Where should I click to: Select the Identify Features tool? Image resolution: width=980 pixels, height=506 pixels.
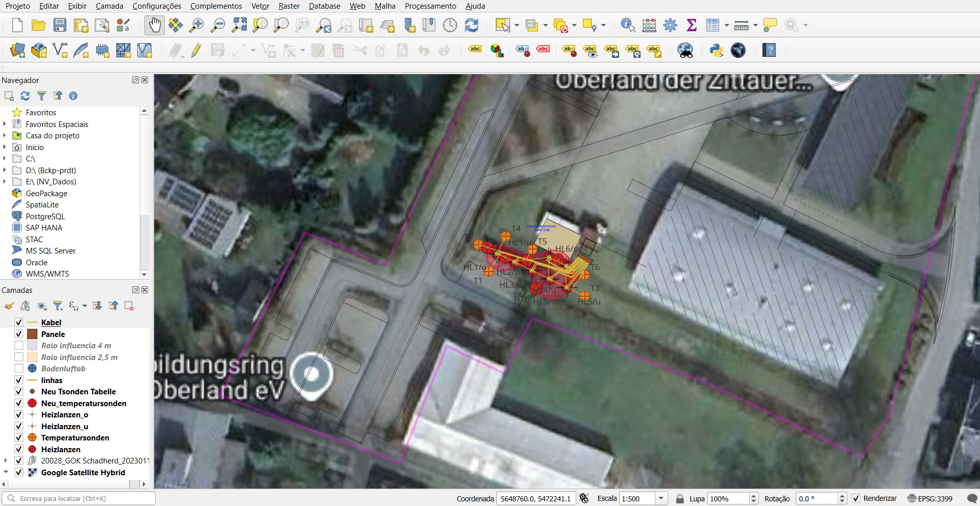click(627, 25)
